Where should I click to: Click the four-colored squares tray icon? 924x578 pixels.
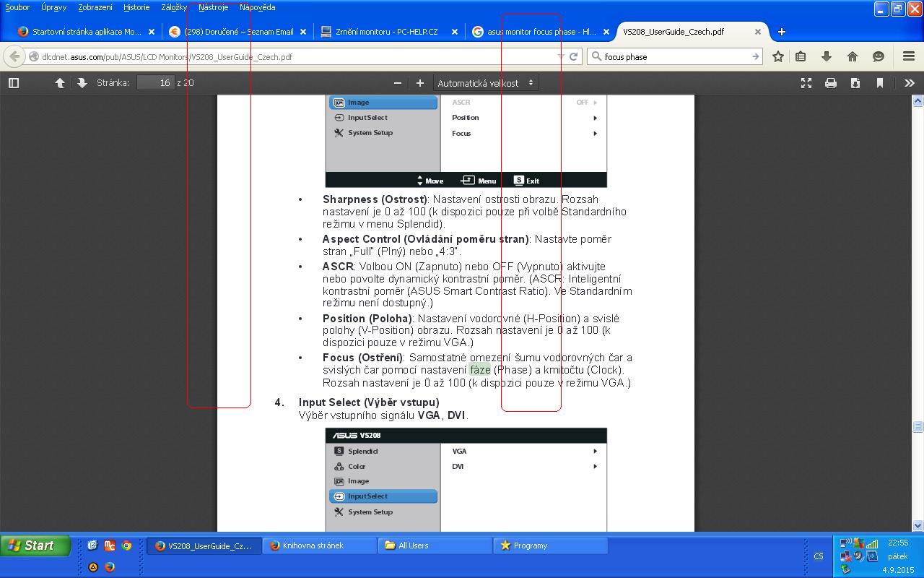[859, 543]
